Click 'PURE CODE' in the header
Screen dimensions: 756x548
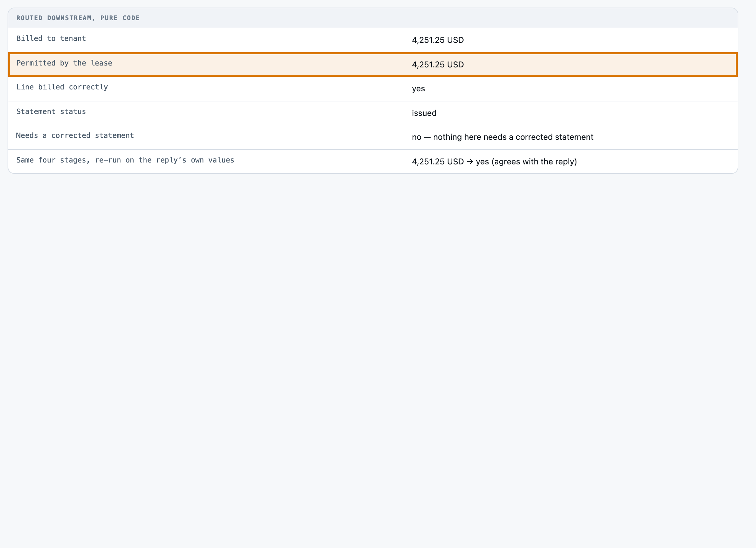pos(120,18)
